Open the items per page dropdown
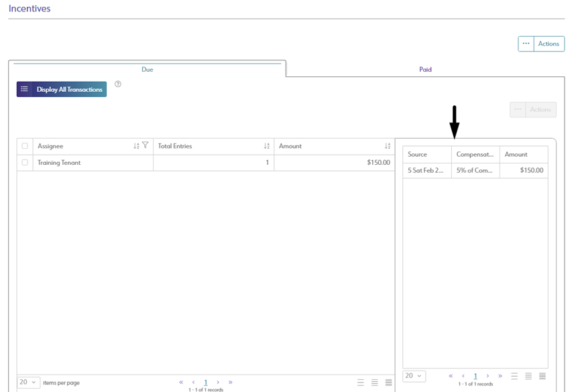The image size is (578, 392). tap(27, 382)
